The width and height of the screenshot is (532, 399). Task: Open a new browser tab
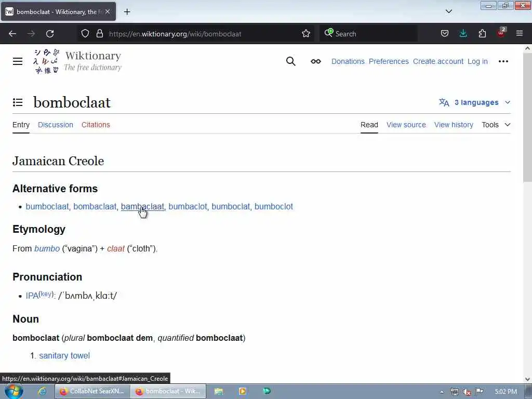click(x=127, y=12)
